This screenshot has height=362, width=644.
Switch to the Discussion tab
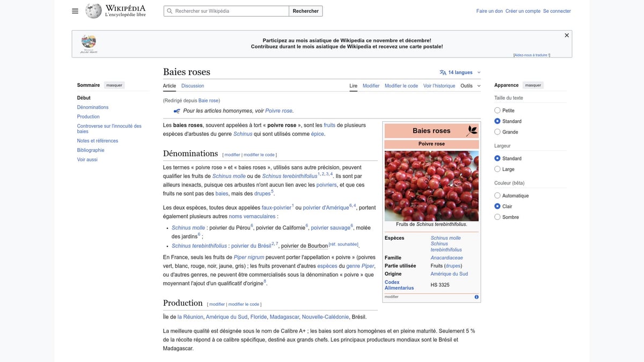pos(193,85)
